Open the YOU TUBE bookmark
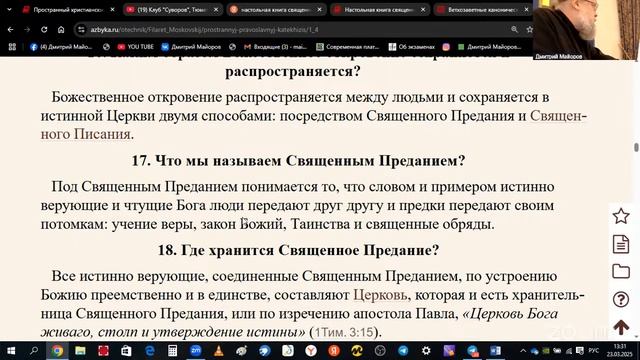Viewport: 640px width, 360px height. click(136, 47)
